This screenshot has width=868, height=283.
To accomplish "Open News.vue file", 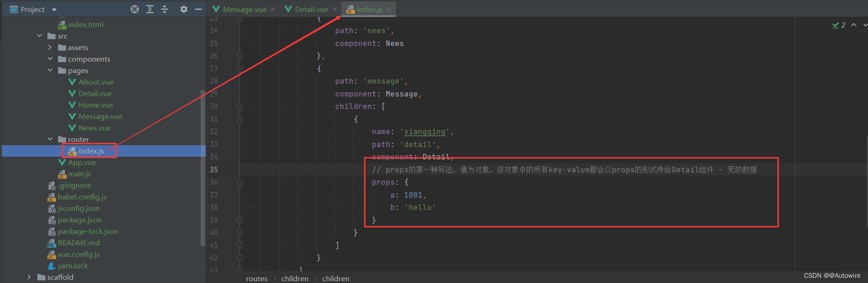I will click(x=94, y=128).
